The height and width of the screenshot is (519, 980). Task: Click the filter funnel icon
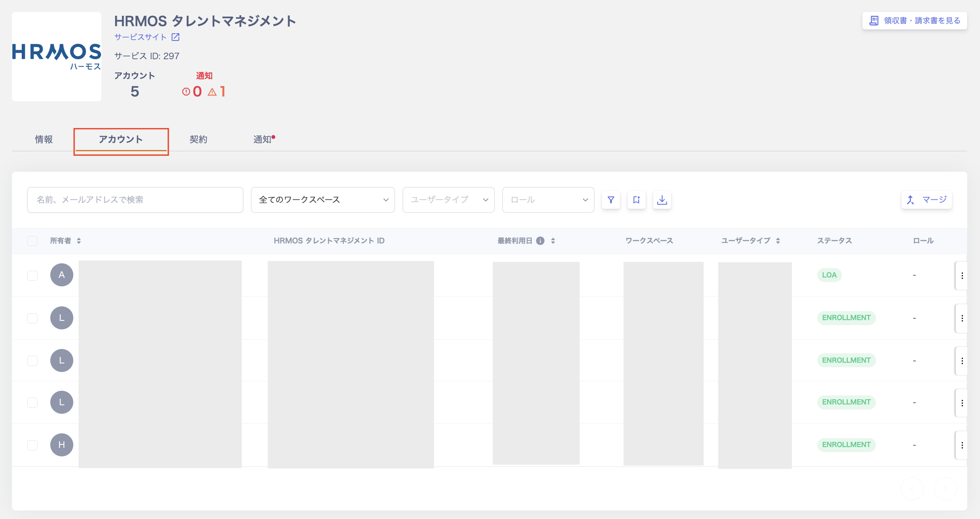611,200
